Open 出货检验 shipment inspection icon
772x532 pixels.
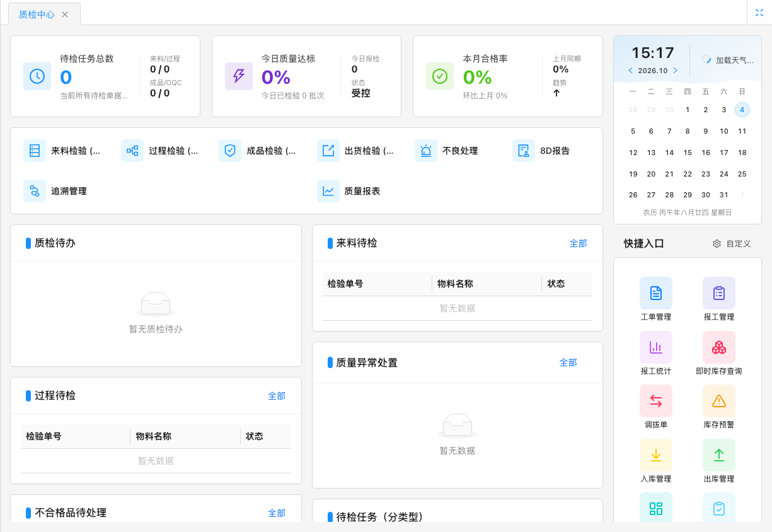pyautogui.click(x=328, y=151)
